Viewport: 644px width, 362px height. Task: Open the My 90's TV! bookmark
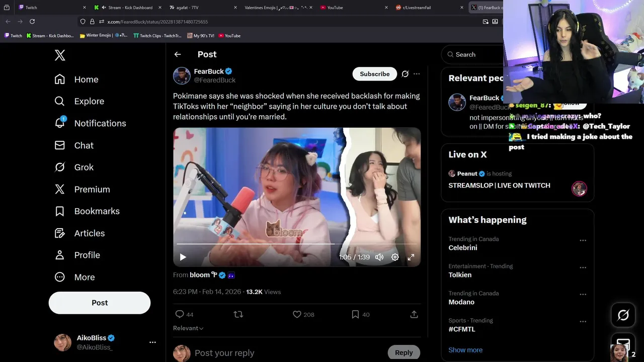(x=200, y=36)
